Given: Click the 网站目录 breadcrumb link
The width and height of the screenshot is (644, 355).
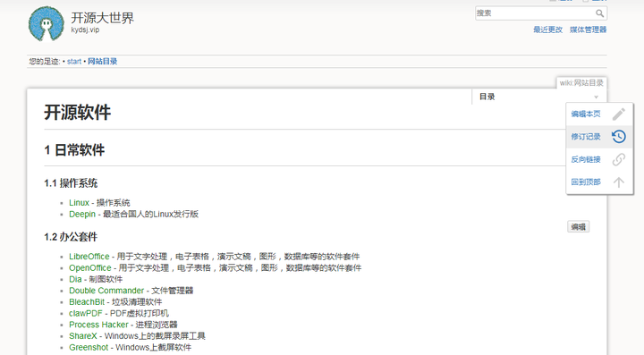Looking at the screenshot, I should (x=102, y=62).
